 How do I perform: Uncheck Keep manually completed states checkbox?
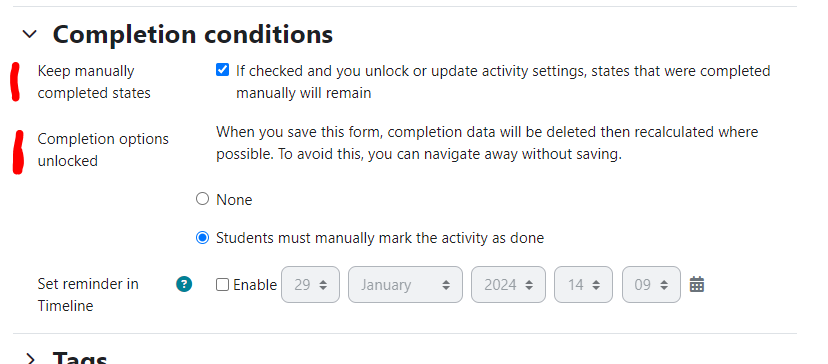click(x=222, y=70)
